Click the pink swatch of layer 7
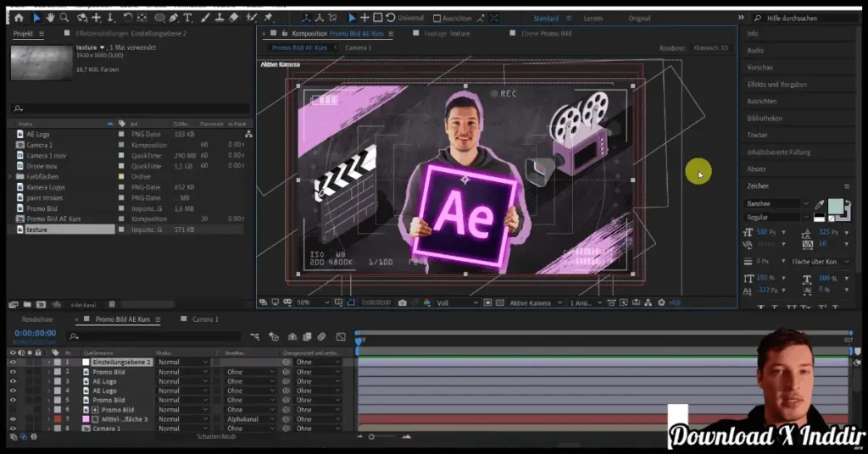This screenshot has height=454, width=868. [86, 419]
